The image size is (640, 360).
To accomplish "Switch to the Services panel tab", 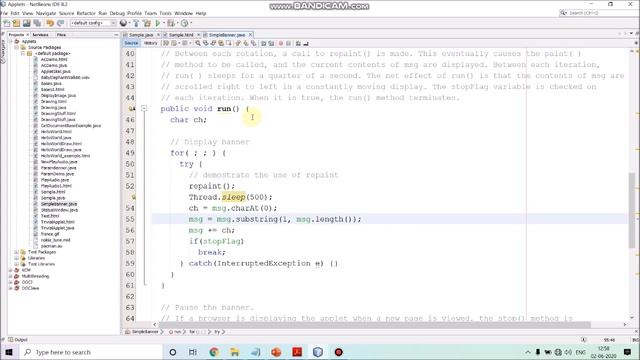I will pos(40,35).
